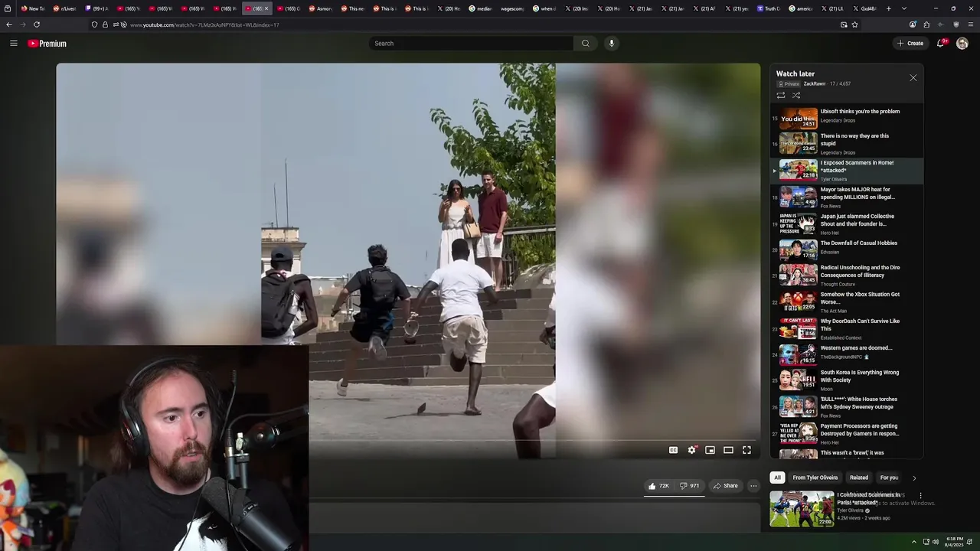Play Mayor takes MAJOR heat video
This screenshot has height=551, width=980.
[x=846, y=197]
